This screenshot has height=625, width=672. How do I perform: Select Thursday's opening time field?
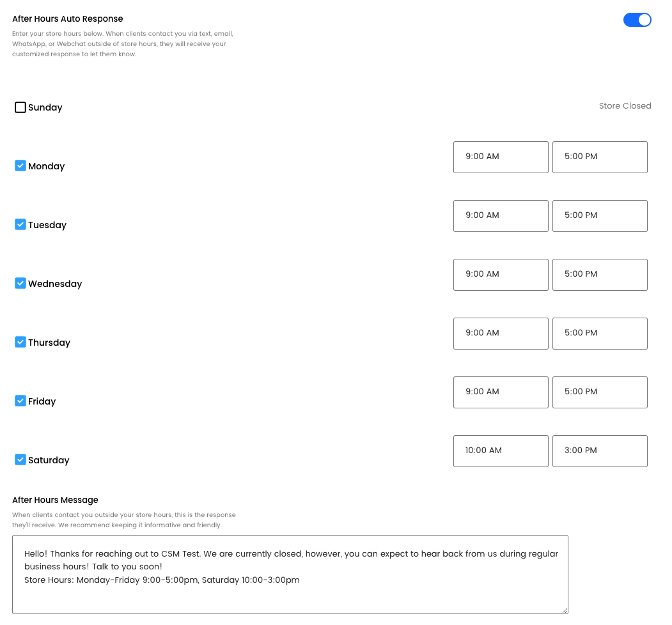tap(501, 334)
